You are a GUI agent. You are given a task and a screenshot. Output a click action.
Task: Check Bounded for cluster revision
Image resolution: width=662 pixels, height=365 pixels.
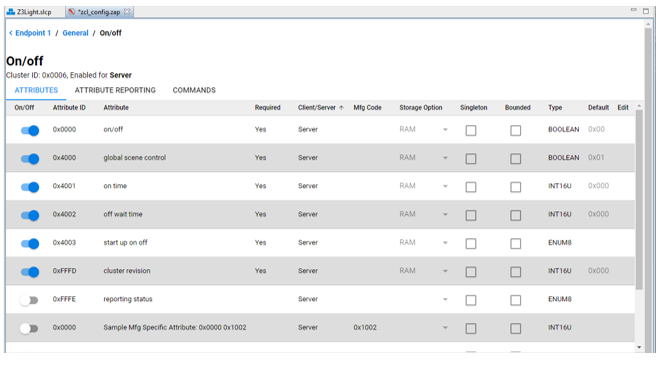point(515,272)
